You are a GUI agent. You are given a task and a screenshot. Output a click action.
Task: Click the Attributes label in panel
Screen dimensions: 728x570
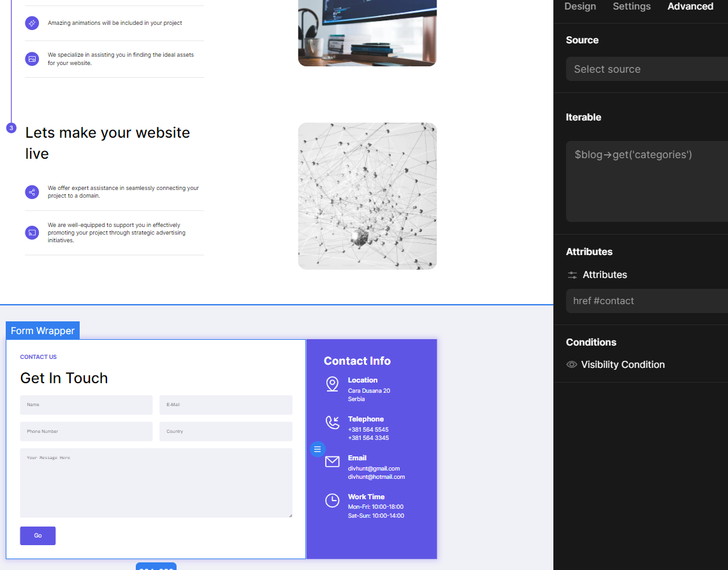click(x=604, y=275)
